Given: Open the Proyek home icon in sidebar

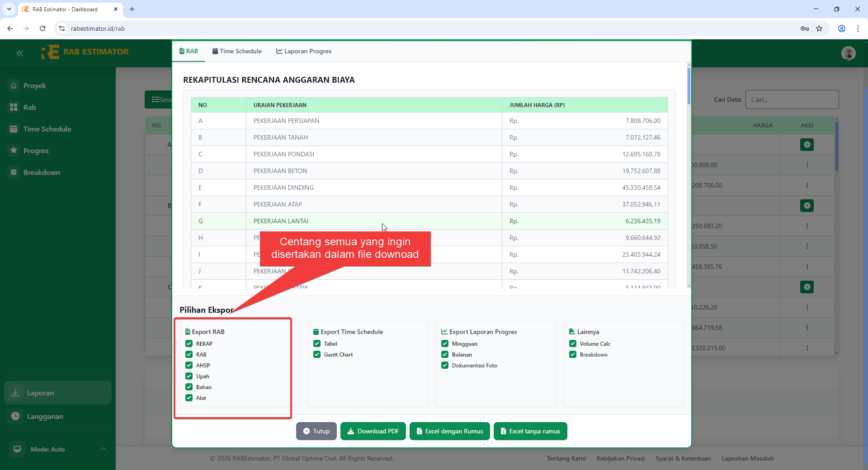Looking at the screenshot, I should (14, 85).
